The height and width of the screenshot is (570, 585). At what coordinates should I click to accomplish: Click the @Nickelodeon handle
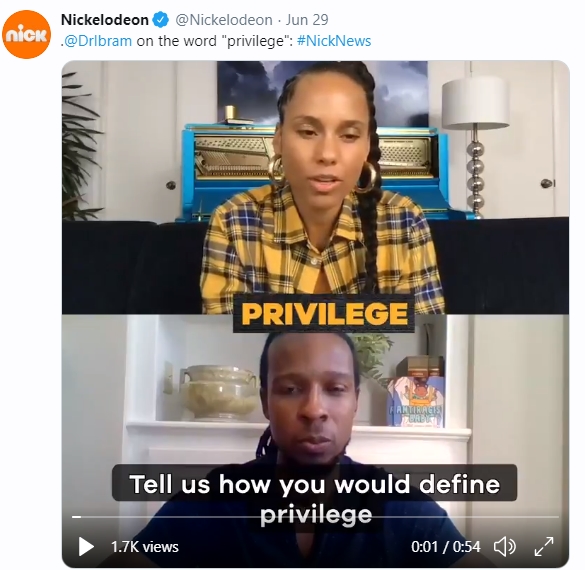(224, 20)
